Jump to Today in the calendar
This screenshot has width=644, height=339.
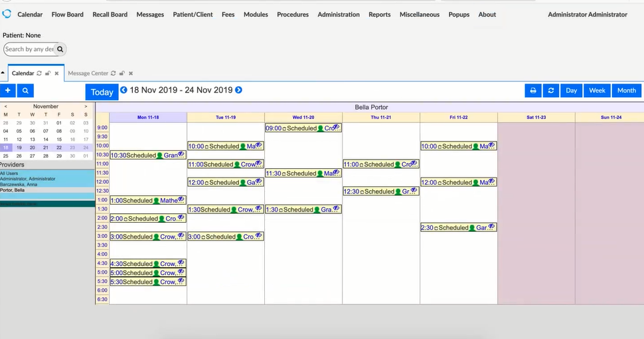(x=102, y=92)
